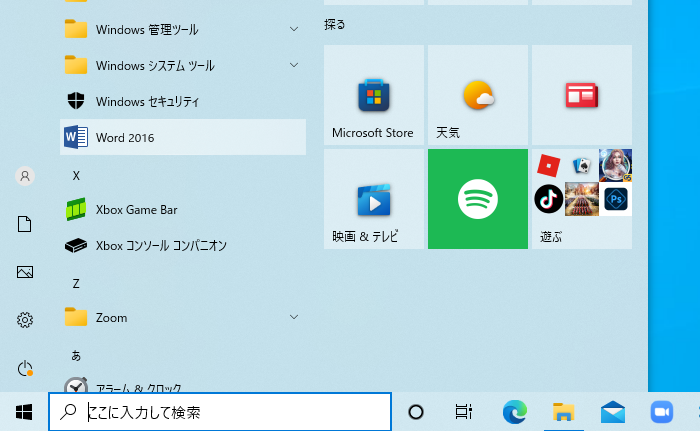Open Settings gear in Start sidebar
The height and width of the screenshot is (431, 700).
pyautogui.click(x=25, y=320)
